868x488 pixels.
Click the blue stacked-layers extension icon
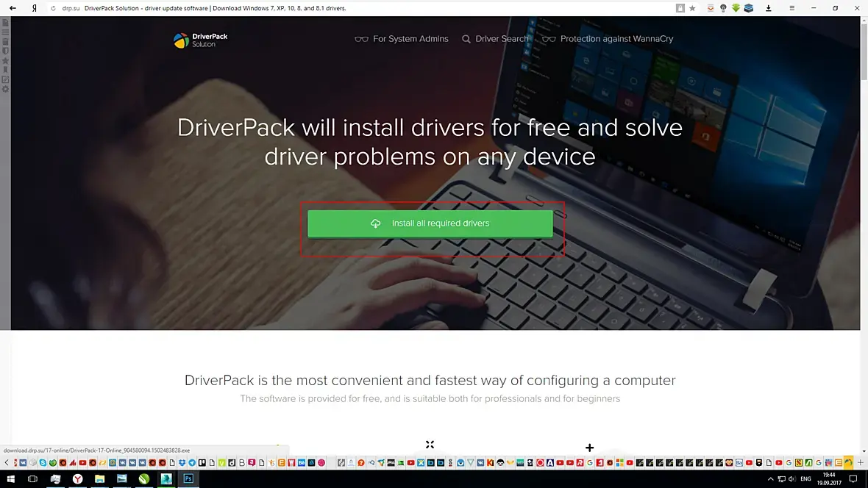(x=749, y=8)
